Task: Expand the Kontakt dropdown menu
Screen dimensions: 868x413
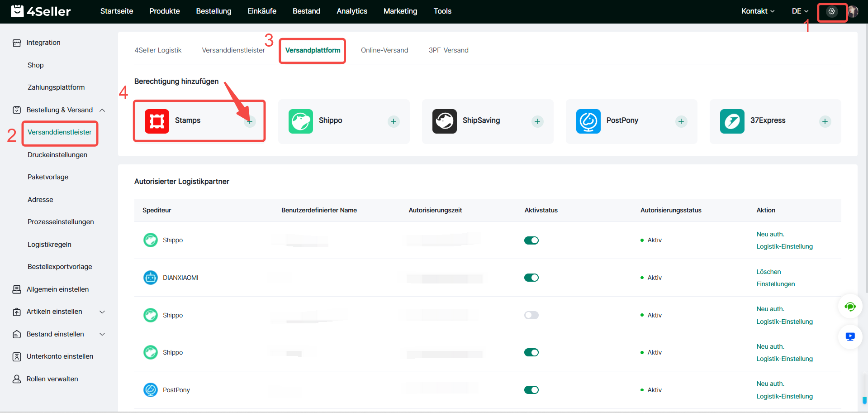Action: (x=758, y=11)
